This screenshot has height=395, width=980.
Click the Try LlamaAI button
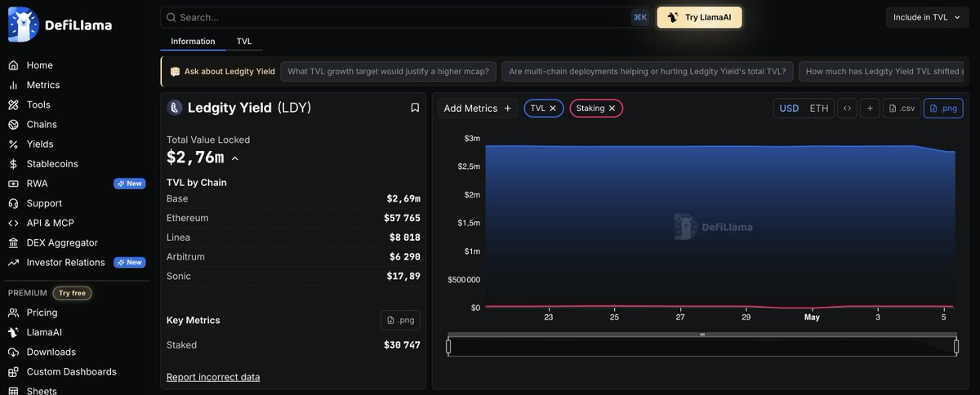(700, 17)
